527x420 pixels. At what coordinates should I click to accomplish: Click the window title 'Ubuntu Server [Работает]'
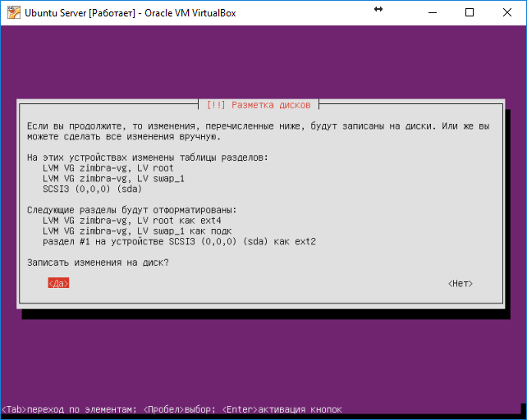click(80, 13)
